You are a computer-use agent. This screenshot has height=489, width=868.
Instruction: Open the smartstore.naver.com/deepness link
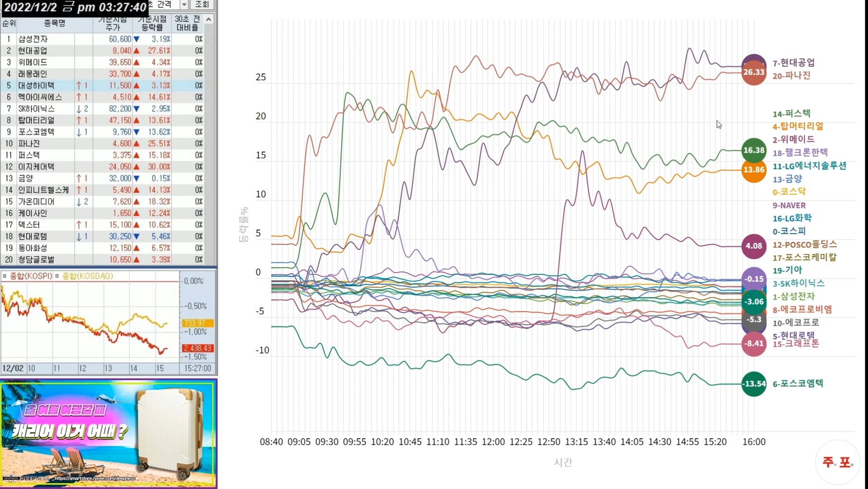[x=95, y=478]
